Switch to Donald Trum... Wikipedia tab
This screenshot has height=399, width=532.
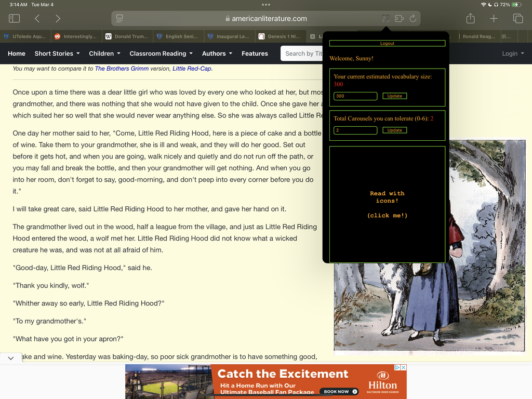pyautogui.click(x=128, y=36)
